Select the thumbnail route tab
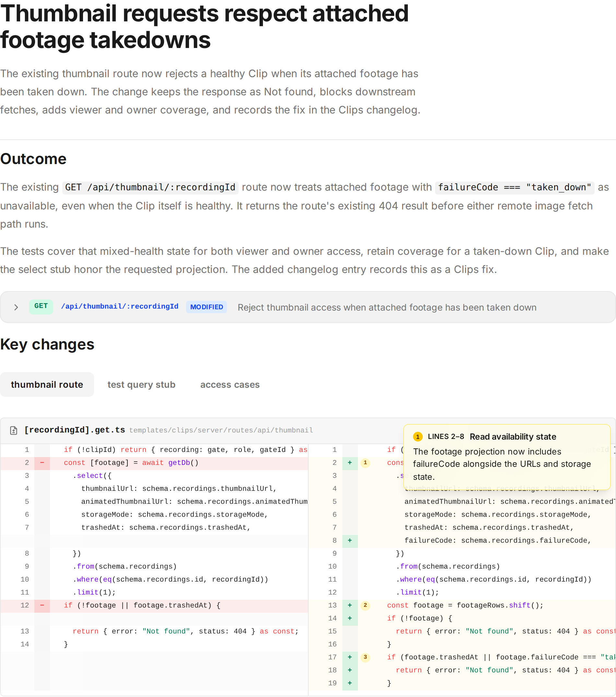 tap(47, 384)
